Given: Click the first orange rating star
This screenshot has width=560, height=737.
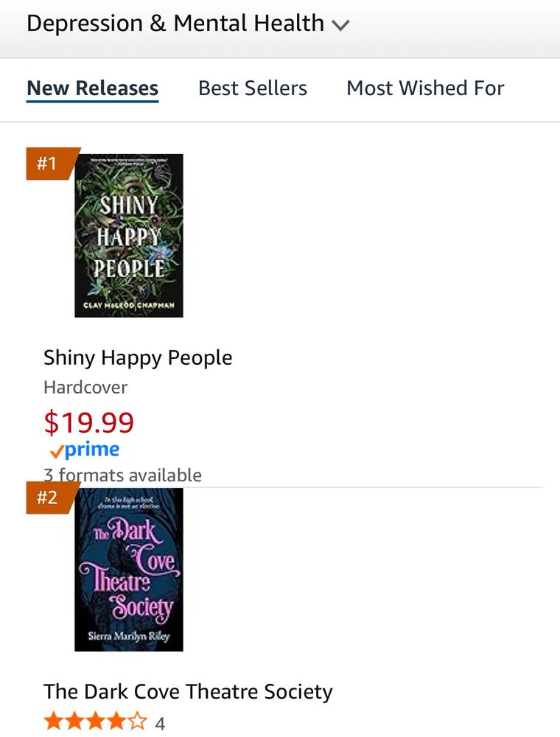Looking at the screenshot, I should click(x=54, y=721).
